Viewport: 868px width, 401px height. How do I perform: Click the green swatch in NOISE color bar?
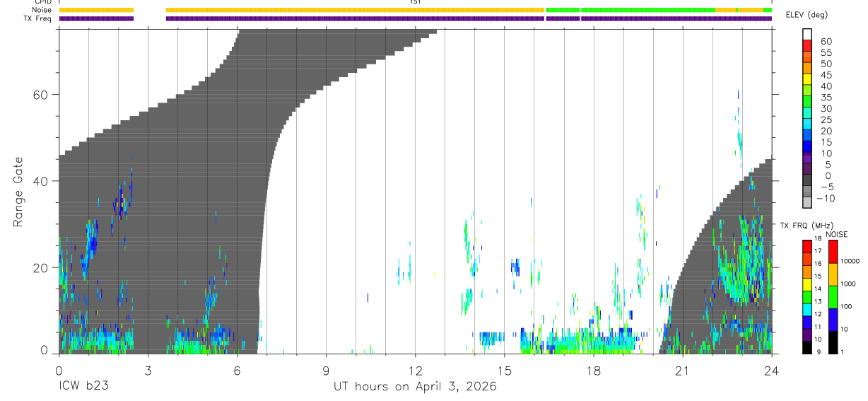pyautogui.click(x=833, y=296)
